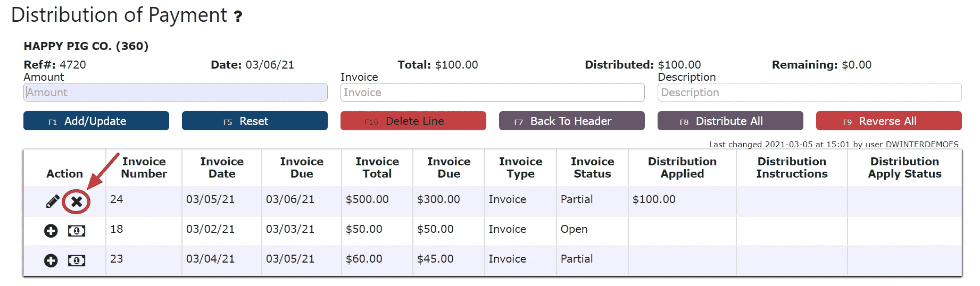980x286 pixels.
Task: Click the Distribution Applied column header
Action: [682, 167]
